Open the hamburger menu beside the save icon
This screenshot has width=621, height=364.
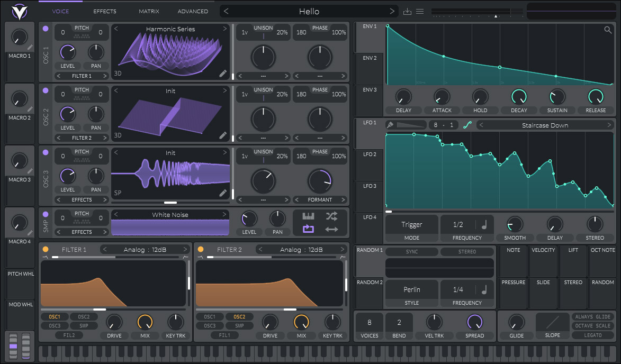point(420,11)
